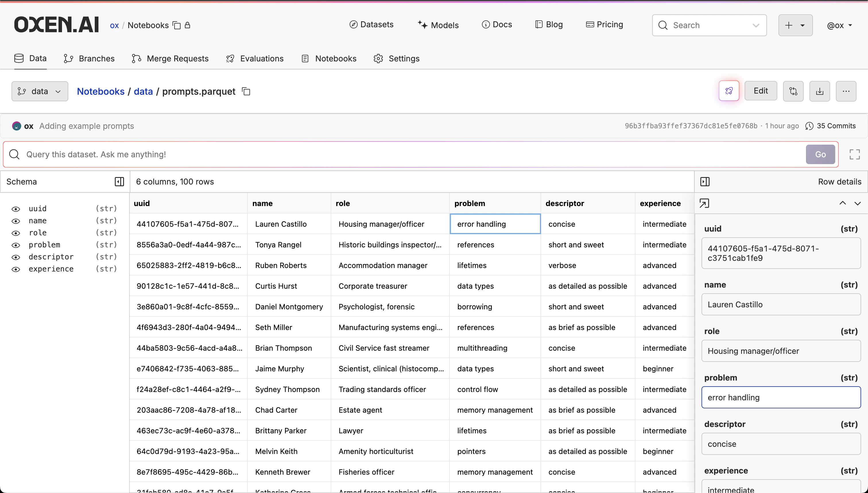Image resolution: width=868 pixels, height=493 pixels.
Task: Open the AI rocket query assistant
Action: click(x=728, y=91)
